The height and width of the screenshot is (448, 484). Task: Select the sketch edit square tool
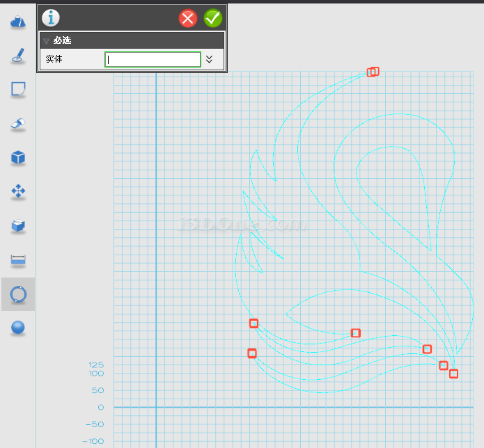coord(18,90)
